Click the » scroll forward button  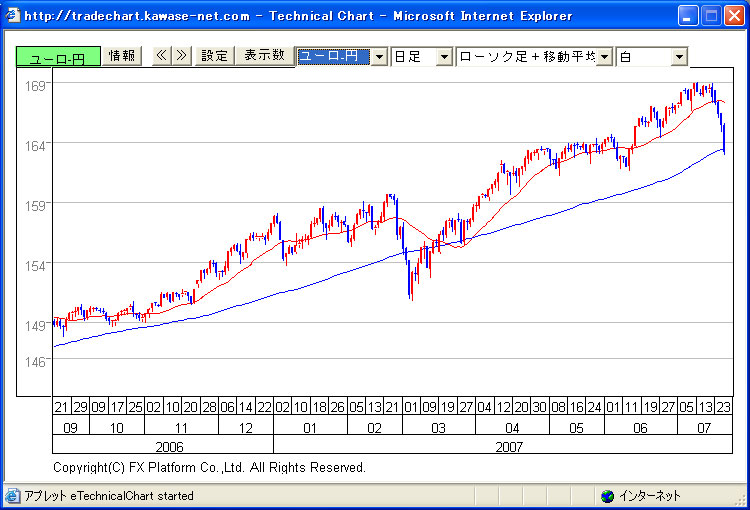[x=181, y=56]
